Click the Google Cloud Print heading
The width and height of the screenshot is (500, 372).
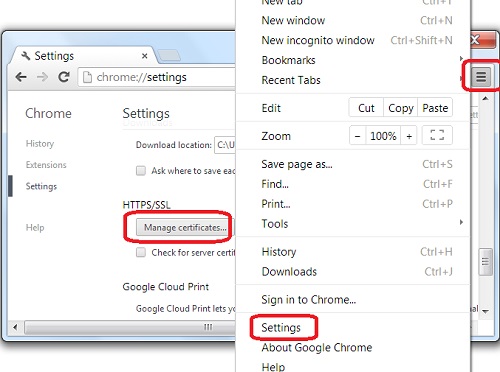click(x=166, y=287)
